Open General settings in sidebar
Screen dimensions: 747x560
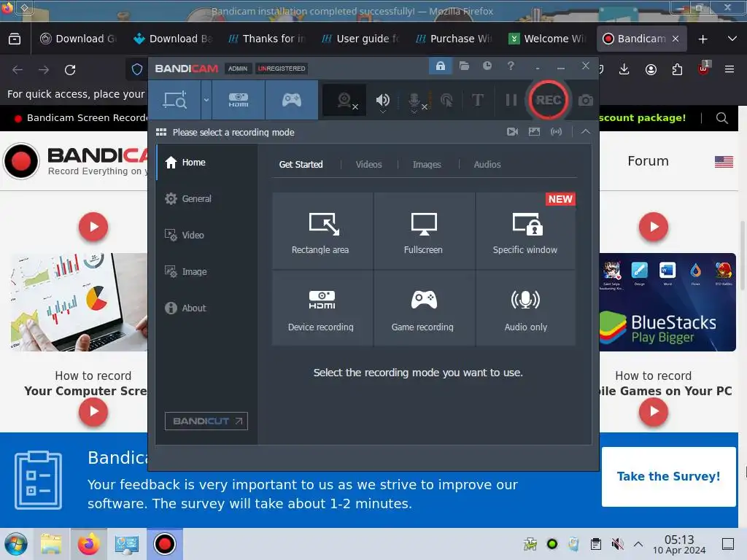[206, 198]
